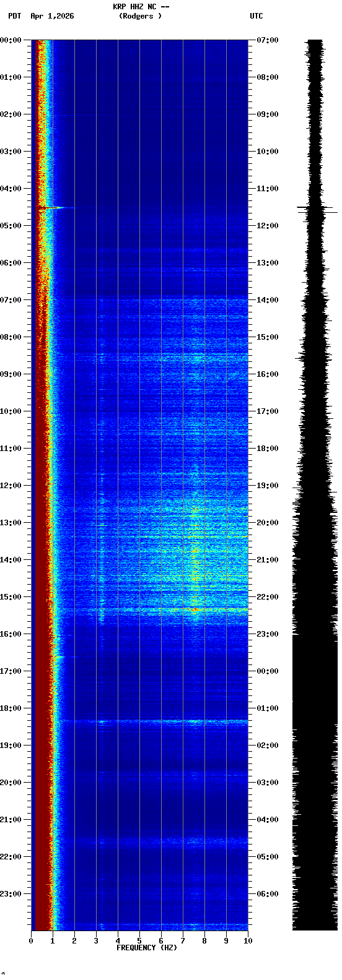Click the PDT time label "19:00"
This screenshot has width=342, height=980.
point(11,746)
